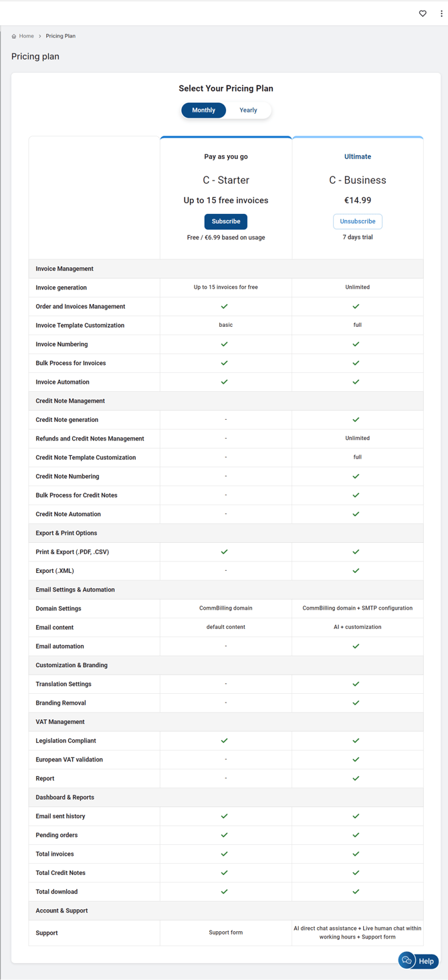
Task: Click the Support form cell for Starter
Action: point(226,933)
